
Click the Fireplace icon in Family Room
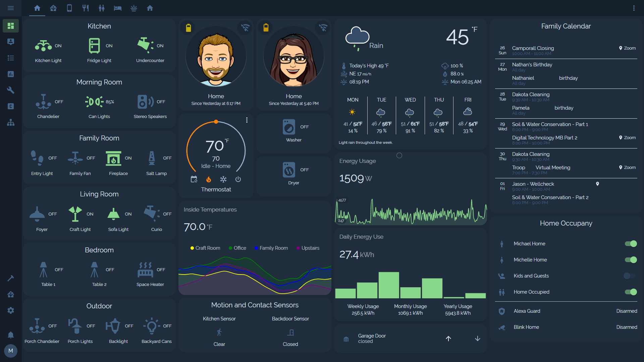(113, 158)
